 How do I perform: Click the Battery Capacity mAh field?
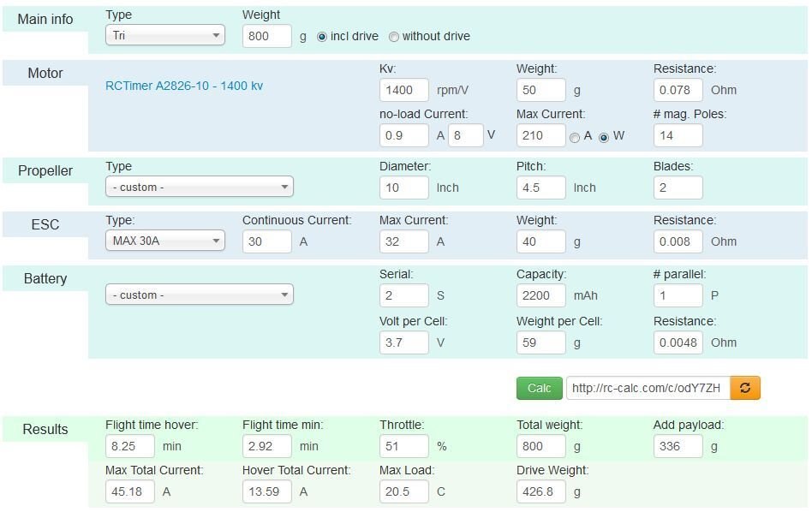pyautogui.click(x=540, y=295)
